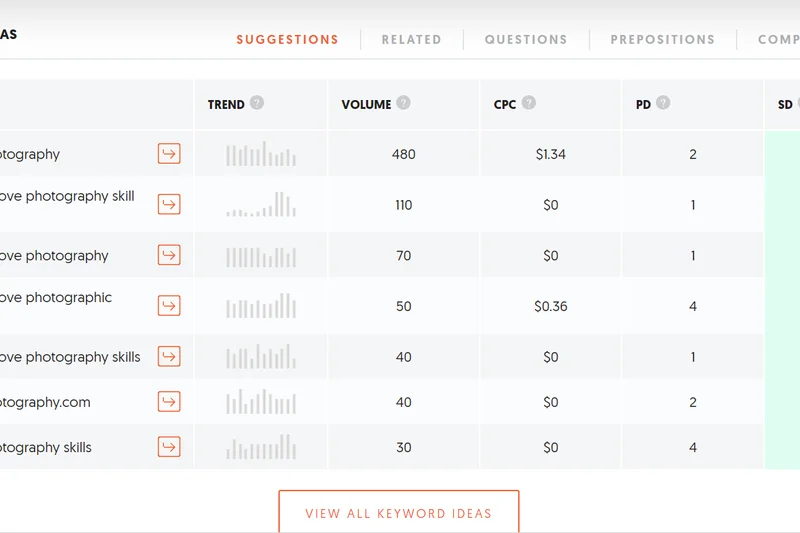Viewport: 800px width, 533px height.
Task: Click arrow icon for 'photography skills' 40-volume row
Action: click(x=169, y=357)
